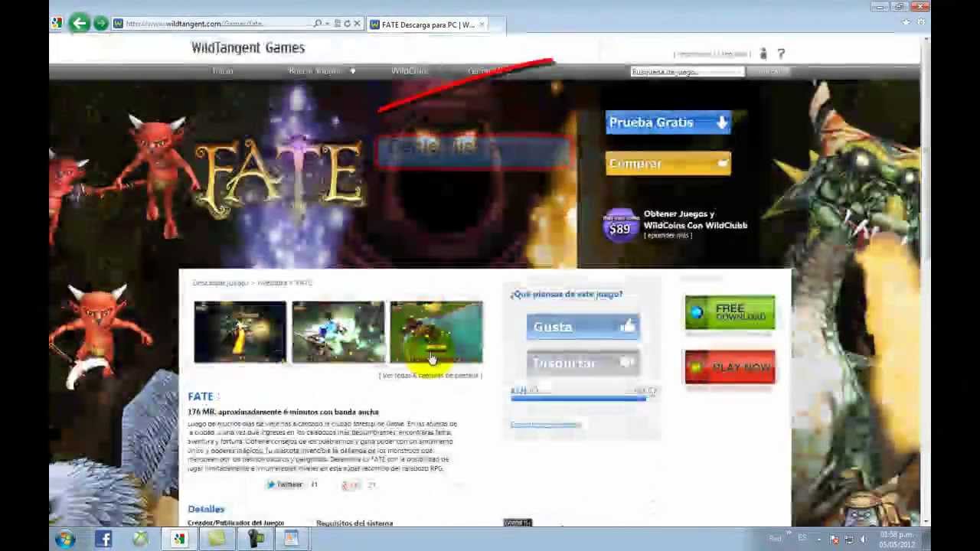This screenshot has width=980, height=551.
Task: Click the Gusta thumbs-up button
Action: click(583, 327)
